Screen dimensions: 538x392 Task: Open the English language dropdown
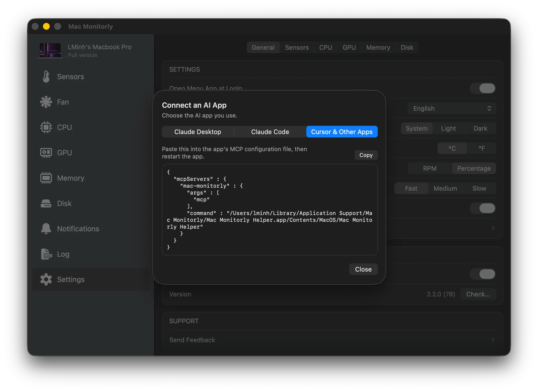coord(452,108)
